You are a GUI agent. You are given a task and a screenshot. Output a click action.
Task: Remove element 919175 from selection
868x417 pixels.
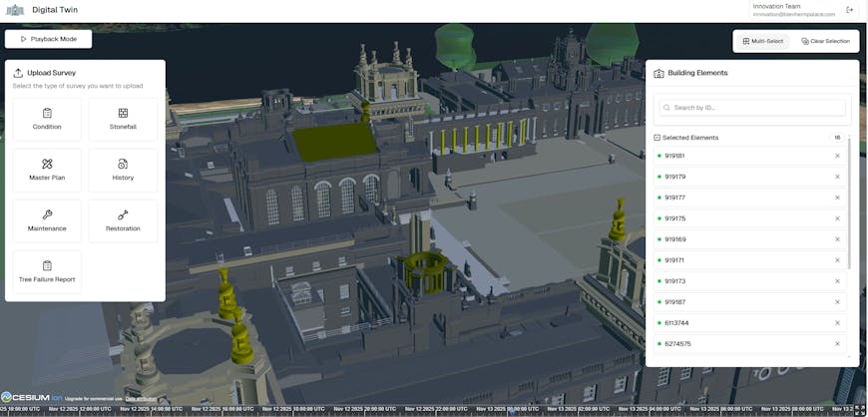[x=837, y=218]
